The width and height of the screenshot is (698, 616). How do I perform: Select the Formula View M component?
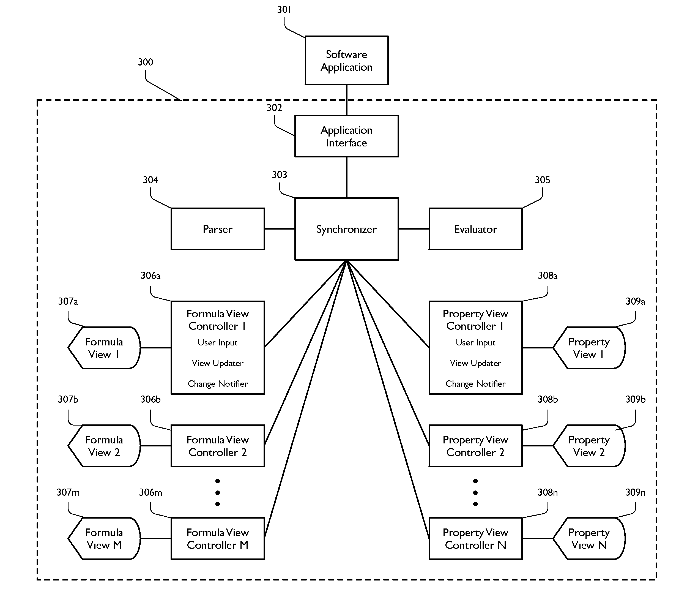(92, 538)
